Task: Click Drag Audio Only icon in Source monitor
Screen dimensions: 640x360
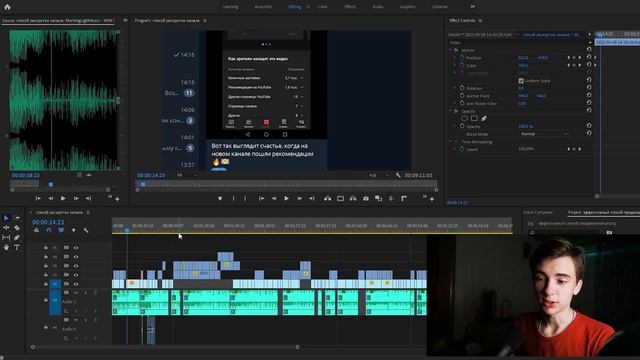Action: (x=89, y=175)
